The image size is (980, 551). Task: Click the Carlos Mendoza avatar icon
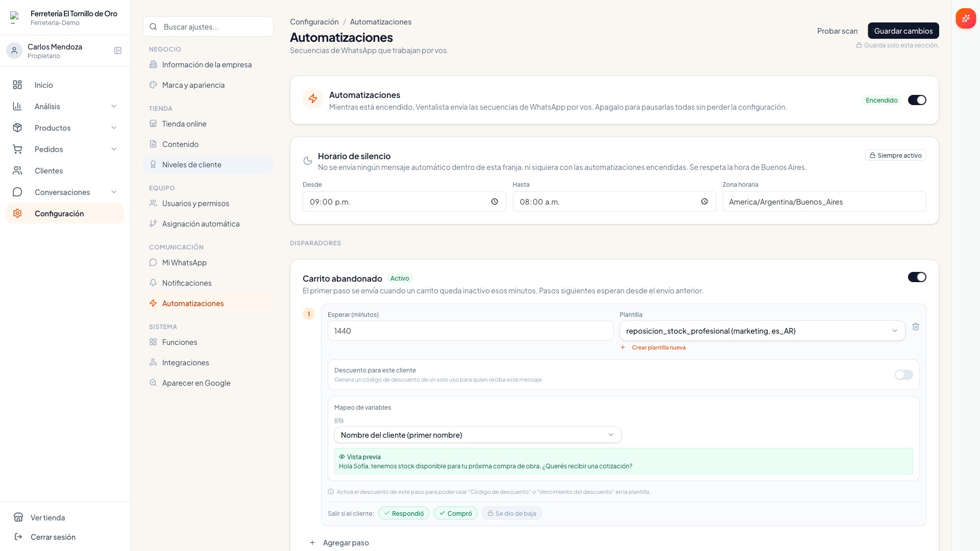coord(14,51)
